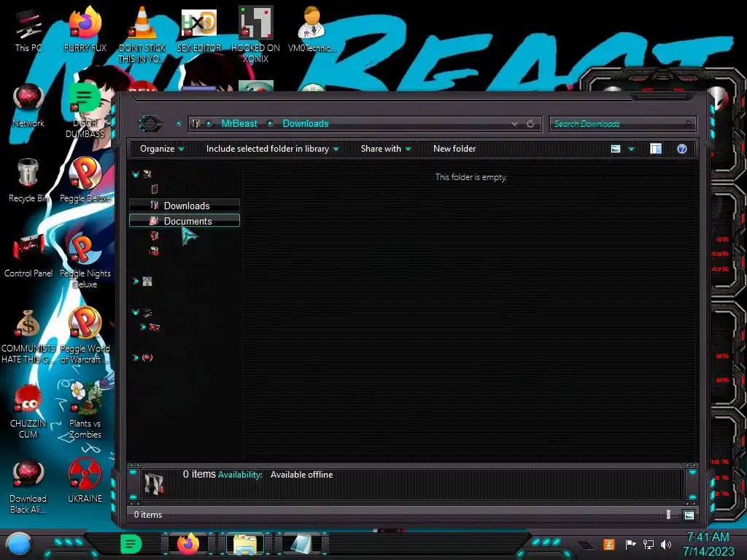Screen dimensions: 747x560
Task: Launch the red Chuzzle game desktop shortcut
Action: (x=28, y=411)
